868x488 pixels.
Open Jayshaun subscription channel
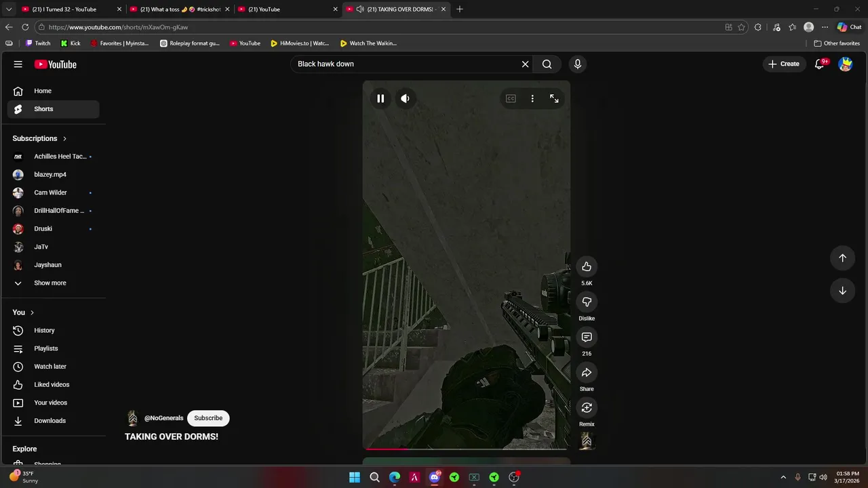[x=54, y=265]
